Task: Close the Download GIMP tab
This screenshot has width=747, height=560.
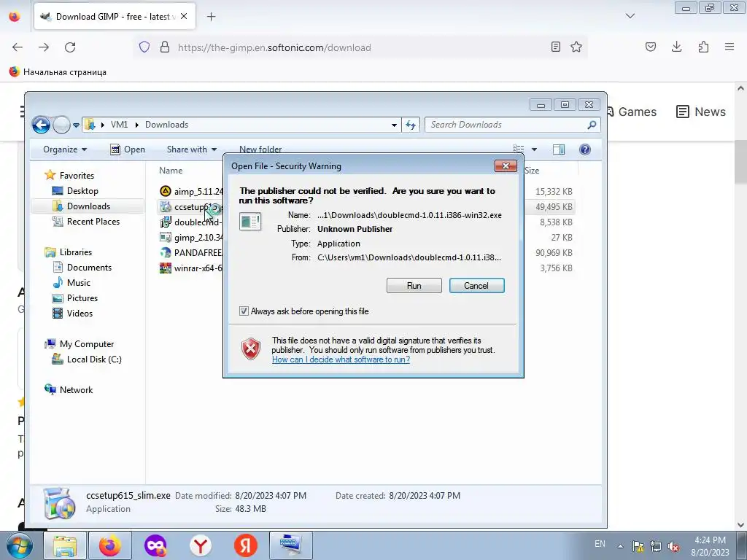Action: coord(184,16)
